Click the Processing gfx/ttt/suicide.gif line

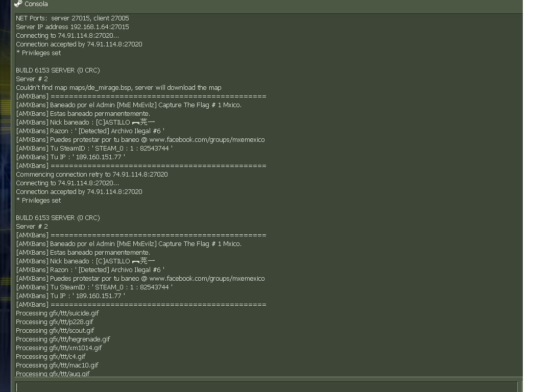[x=57, y=313]
